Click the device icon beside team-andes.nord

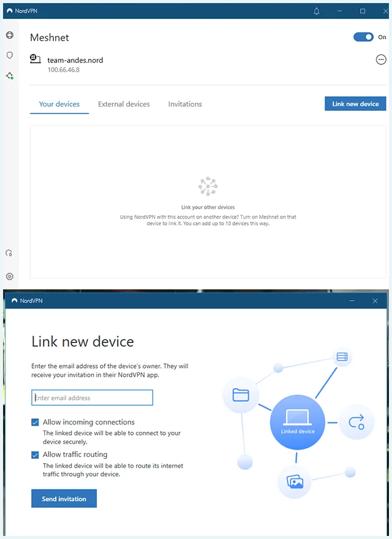click(x=36, y=59)
